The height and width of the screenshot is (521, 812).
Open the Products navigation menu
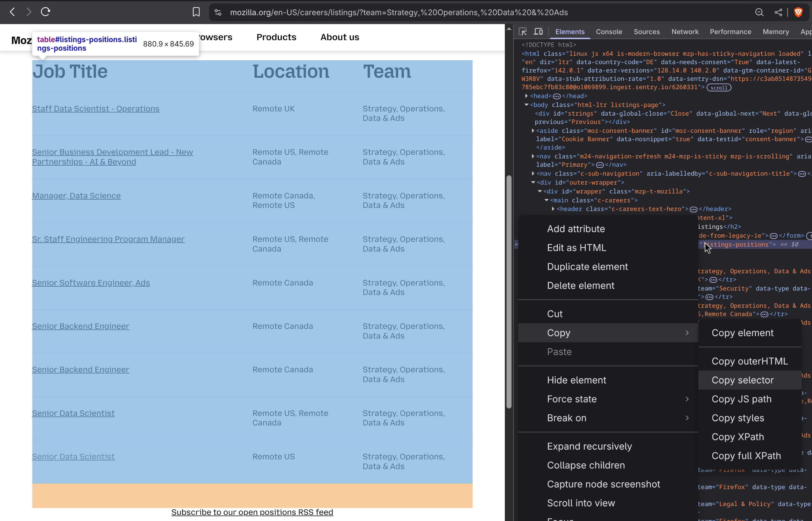[276, 37]
